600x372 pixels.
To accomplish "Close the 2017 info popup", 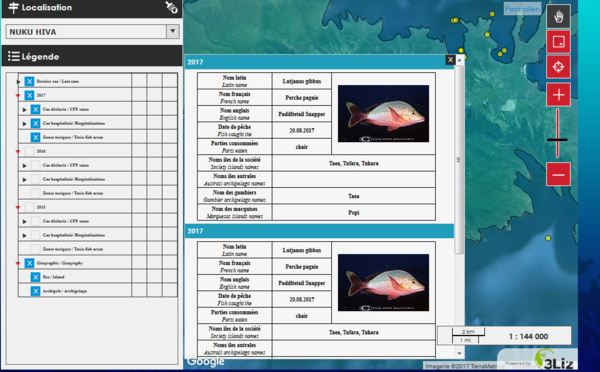I will (450, 60).
